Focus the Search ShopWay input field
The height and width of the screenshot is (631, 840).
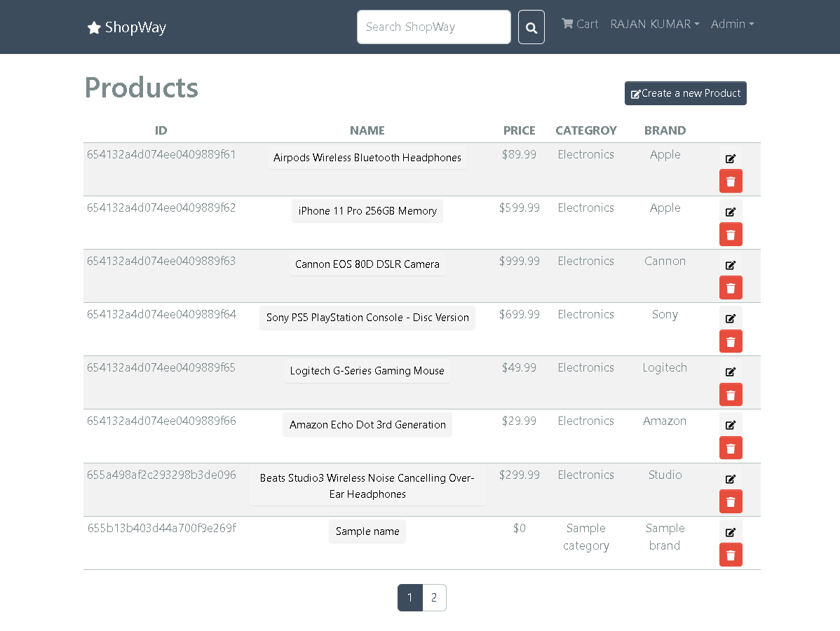coord(434,27)
